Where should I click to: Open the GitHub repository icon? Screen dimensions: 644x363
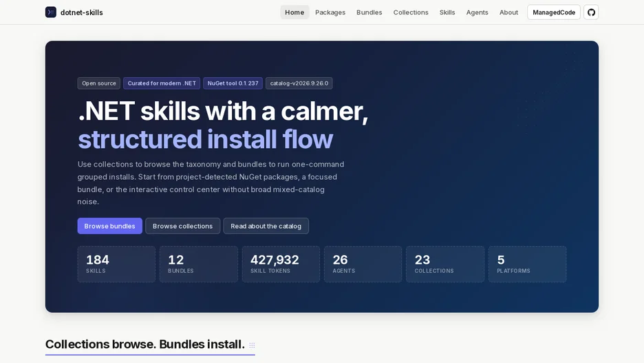coord(591,12)
